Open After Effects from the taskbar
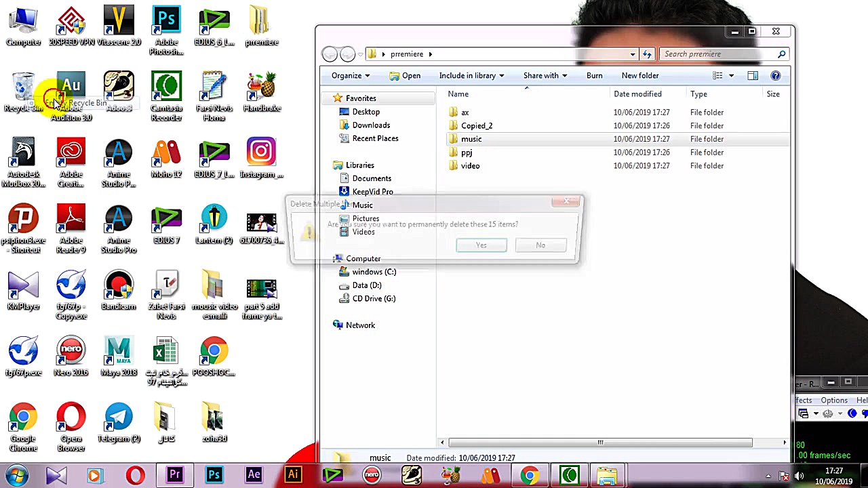Screen dimensions: 868x488 [x=254, y=475]
